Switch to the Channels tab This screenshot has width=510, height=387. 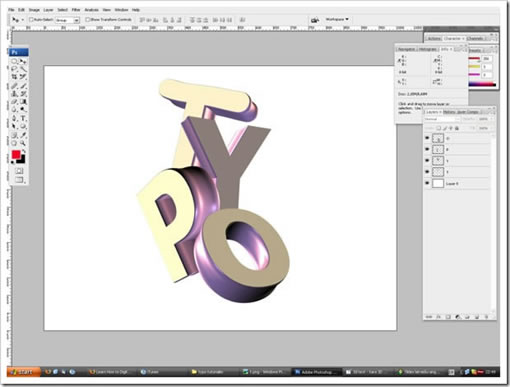click(x=475, y=38)
